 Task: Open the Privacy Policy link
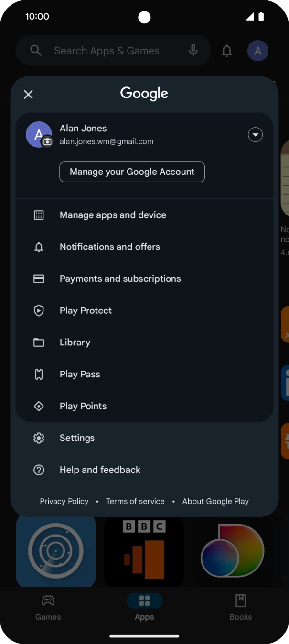click(64, 502)
